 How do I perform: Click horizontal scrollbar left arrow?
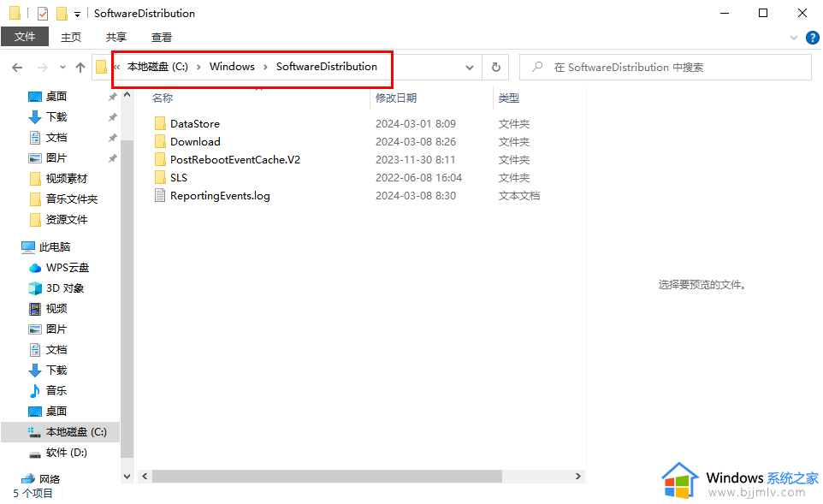coord(145,476)
